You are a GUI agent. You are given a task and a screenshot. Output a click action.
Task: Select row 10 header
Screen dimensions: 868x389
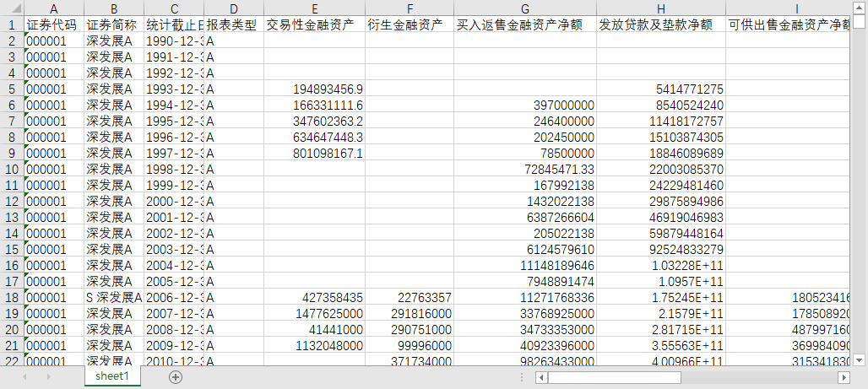tap(12, 169)
